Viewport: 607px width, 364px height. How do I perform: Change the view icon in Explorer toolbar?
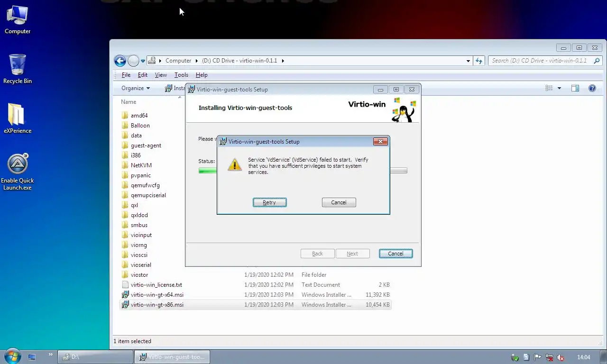pos(549,88)
